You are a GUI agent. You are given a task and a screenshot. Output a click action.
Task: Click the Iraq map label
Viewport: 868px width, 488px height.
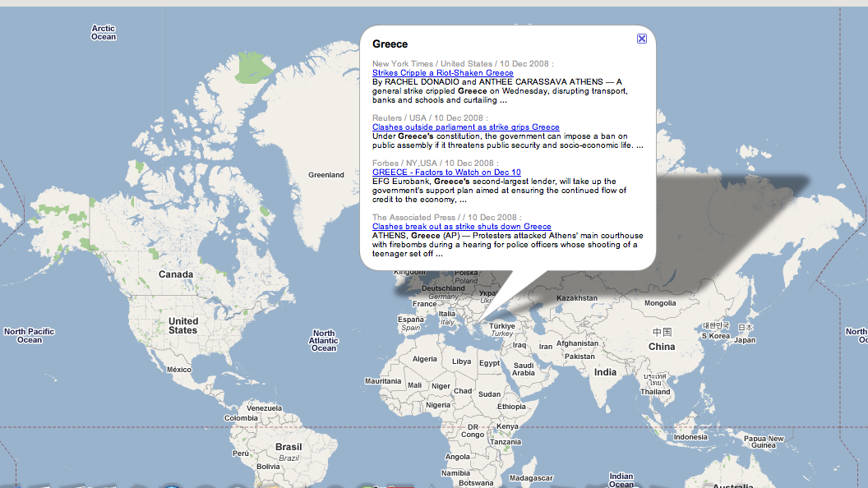(519, 345)
